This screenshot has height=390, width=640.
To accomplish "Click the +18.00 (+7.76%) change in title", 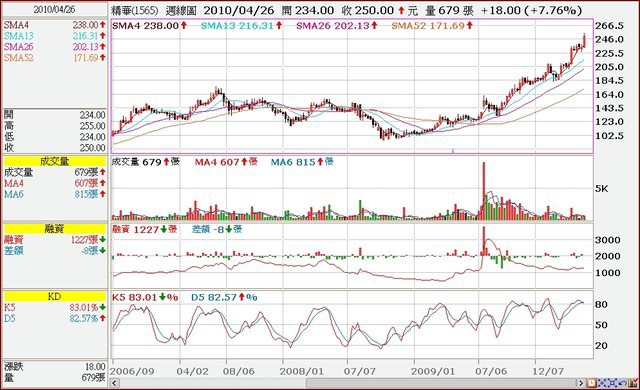I will 531,10.
